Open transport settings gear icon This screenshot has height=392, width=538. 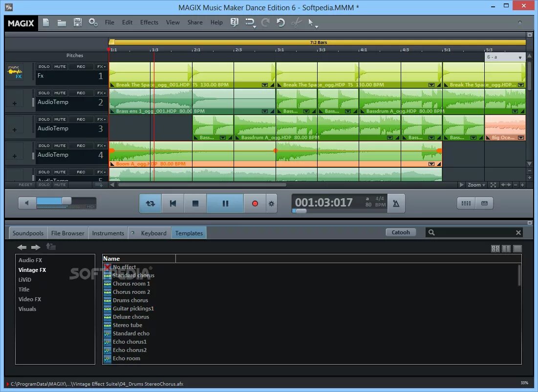271,204
